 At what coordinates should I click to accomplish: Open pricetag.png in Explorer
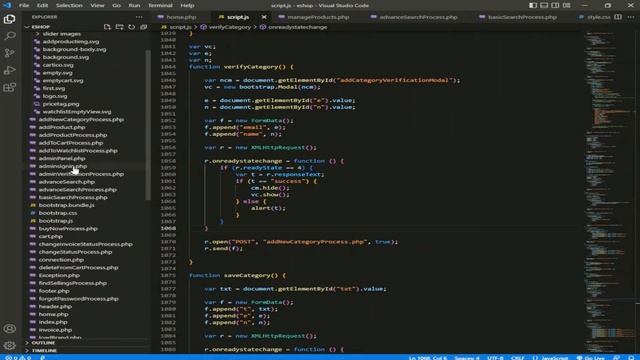point(61,104)
